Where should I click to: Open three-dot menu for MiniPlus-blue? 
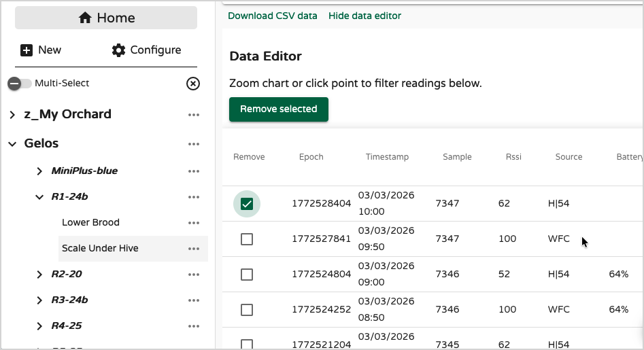tap(194, 171)
